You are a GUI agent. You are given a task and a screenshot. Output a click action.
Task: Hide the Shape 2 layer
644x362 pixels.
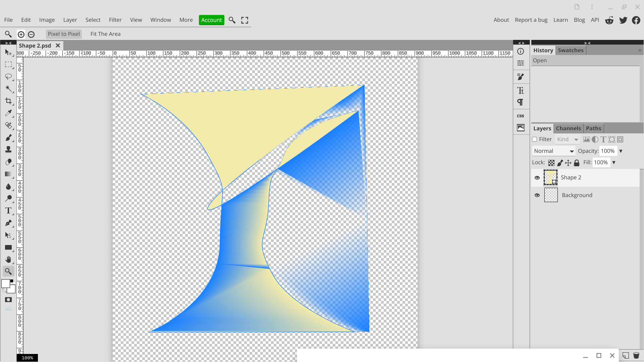click(537, 178)
